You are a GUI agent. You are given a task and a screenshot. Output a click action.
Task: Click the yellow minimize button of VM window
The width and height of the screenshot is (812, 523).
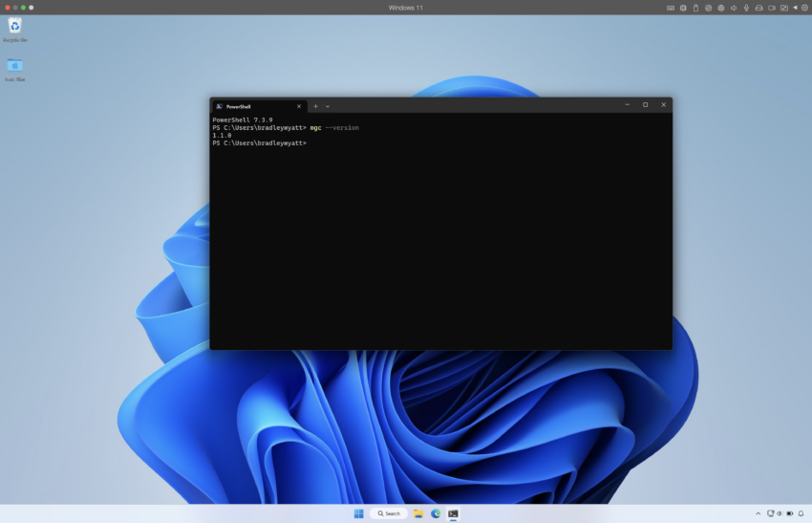15,8
